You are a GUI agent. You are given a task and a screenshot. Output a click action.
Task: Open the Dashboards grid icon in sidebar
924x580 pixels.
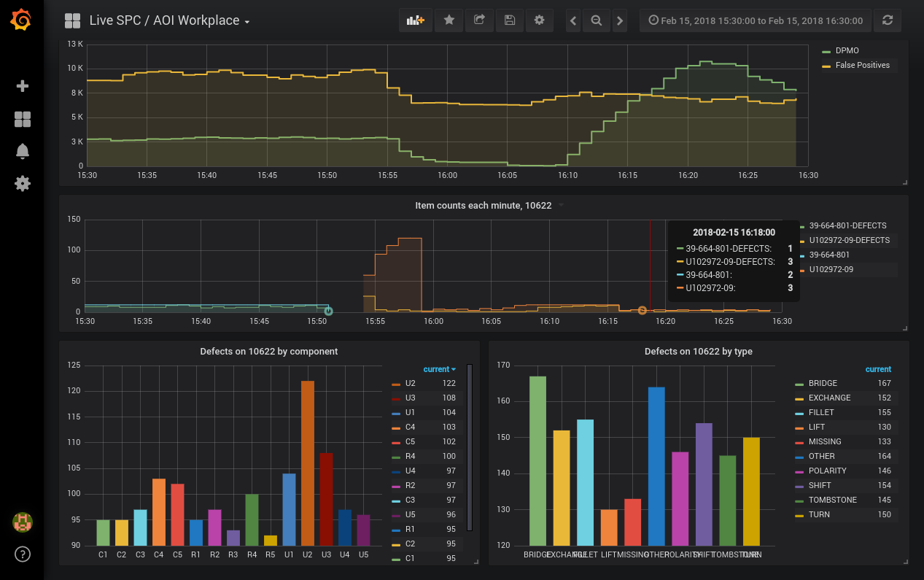point(22,120)
